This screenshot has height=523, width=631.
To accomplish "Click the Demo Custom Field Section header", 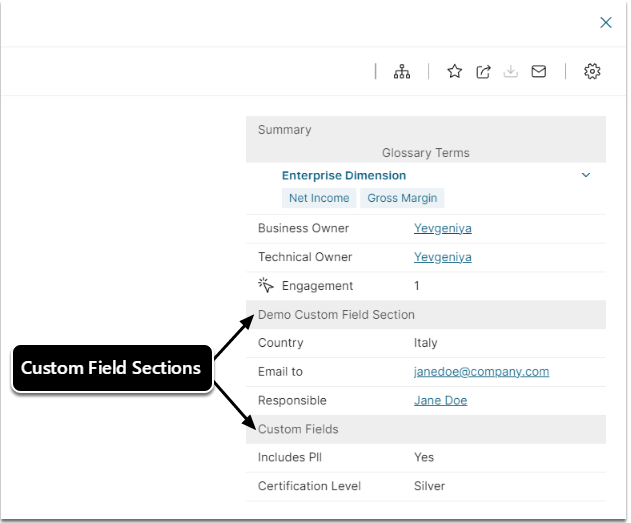I will pos(336,315).
